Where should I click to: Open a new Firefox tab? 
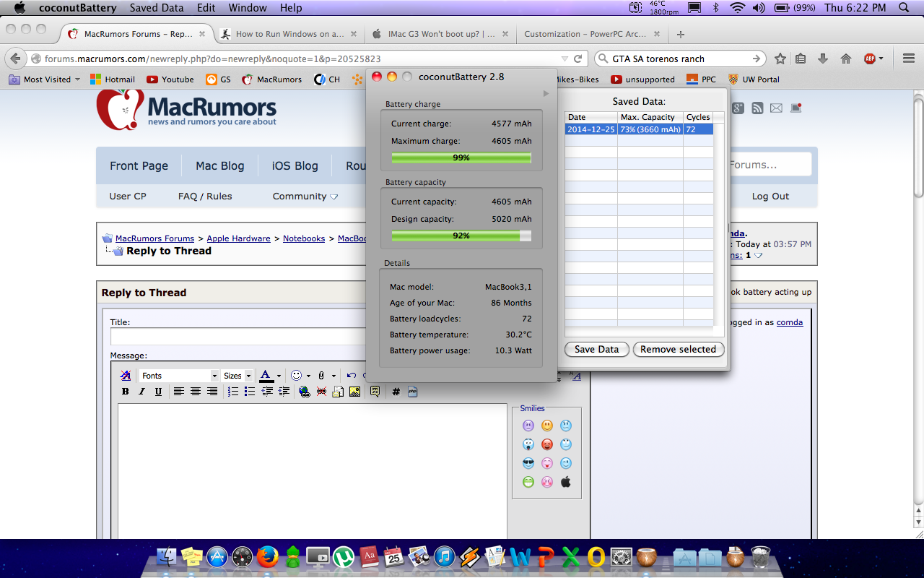681,34
